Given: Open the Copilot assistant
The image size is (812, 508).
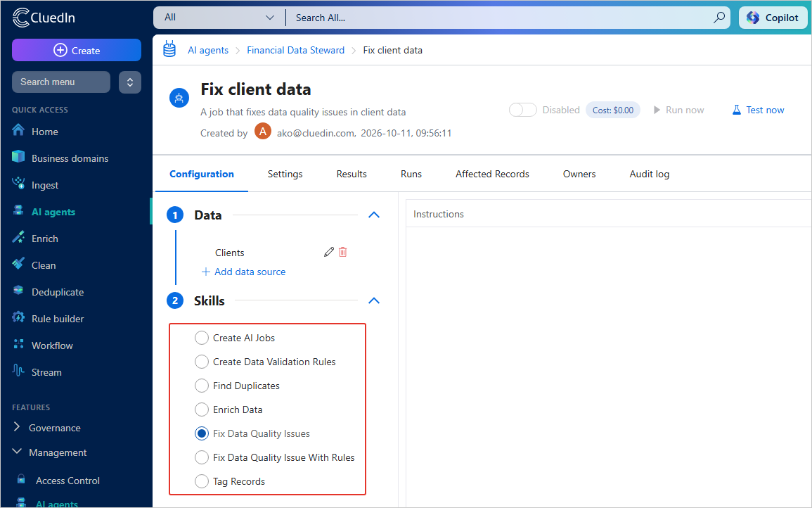Looking at the screenshot, I should (x=773, y=18).
